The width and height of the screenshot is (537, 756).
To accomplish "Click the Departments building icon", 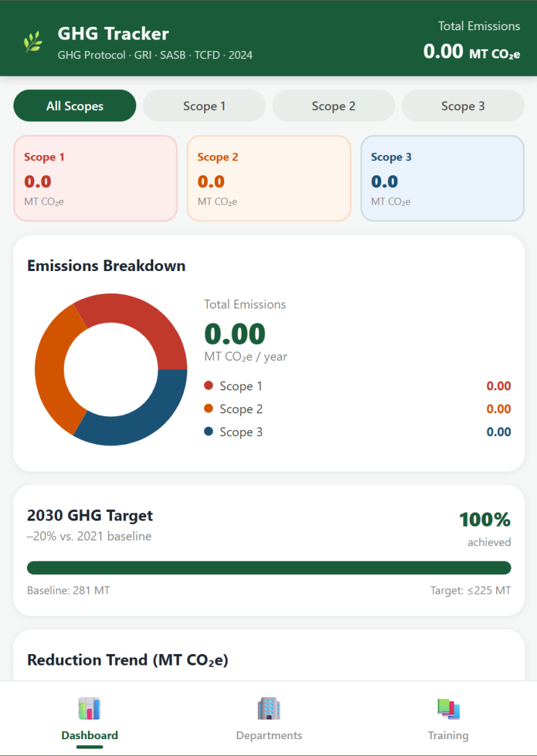I will tap(268, 708).
